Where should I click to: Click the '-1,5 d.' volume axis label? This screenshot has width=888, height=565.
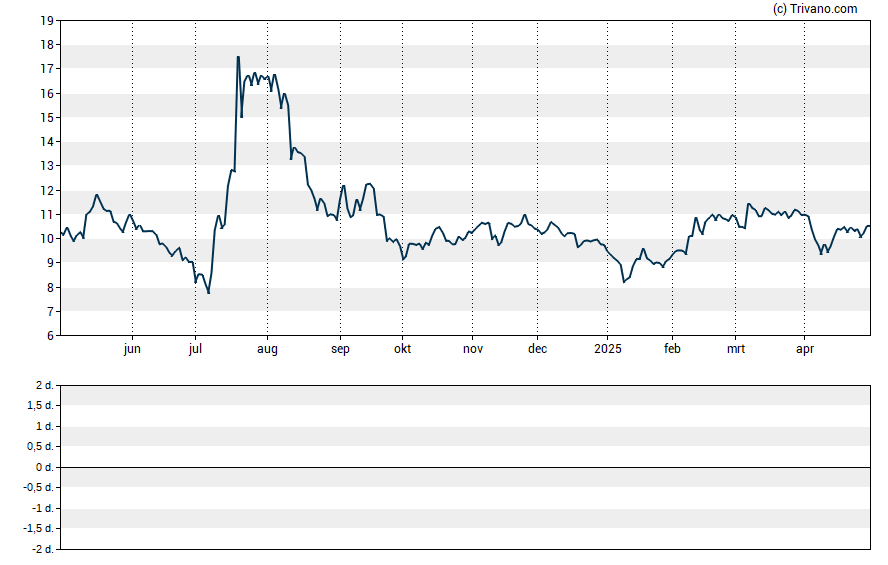click(x=39, y=528)
